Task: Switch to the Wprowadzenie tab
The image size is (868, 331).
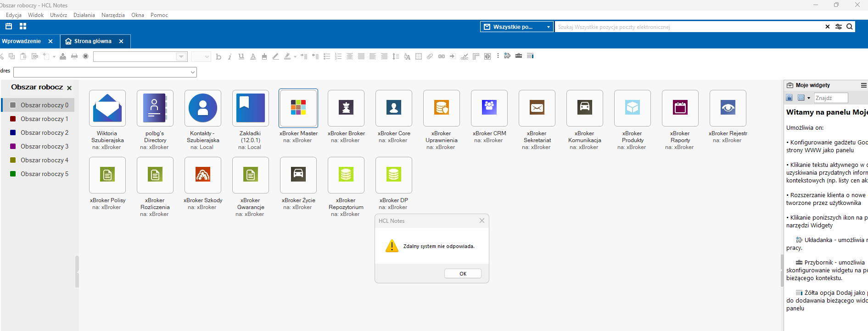Action: point(21,41)
